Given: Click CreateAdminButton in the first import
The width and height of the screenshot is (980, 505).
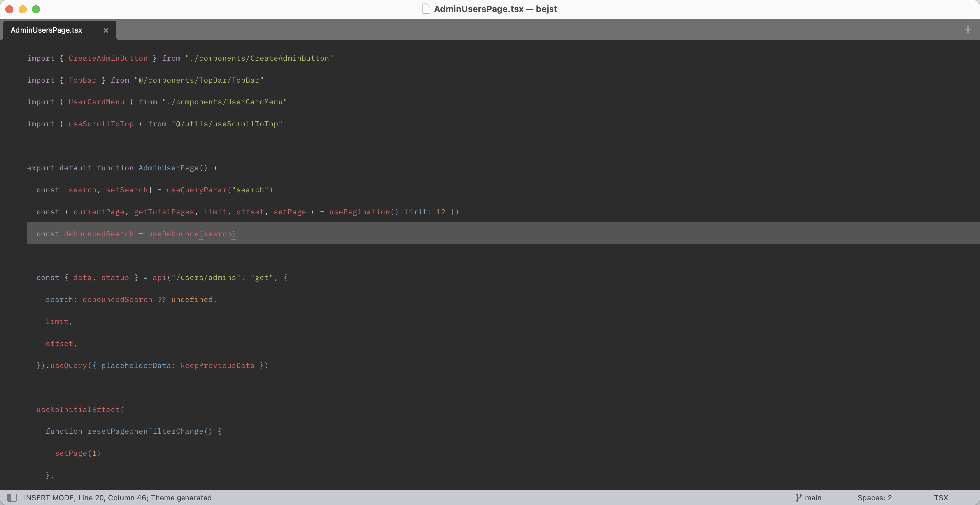Looking at the screenshot, I should coord(108,58).
